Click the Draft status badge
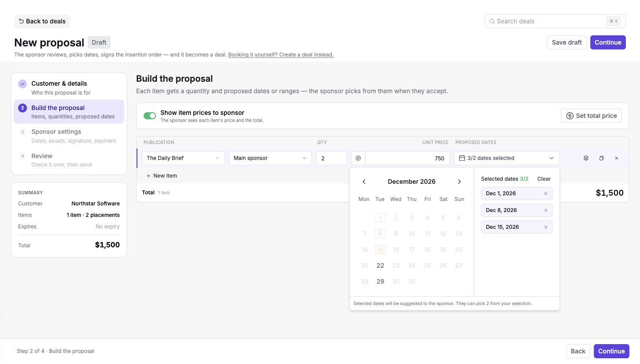This screenshot has width=640, height=364. click(x=99, y=42)
